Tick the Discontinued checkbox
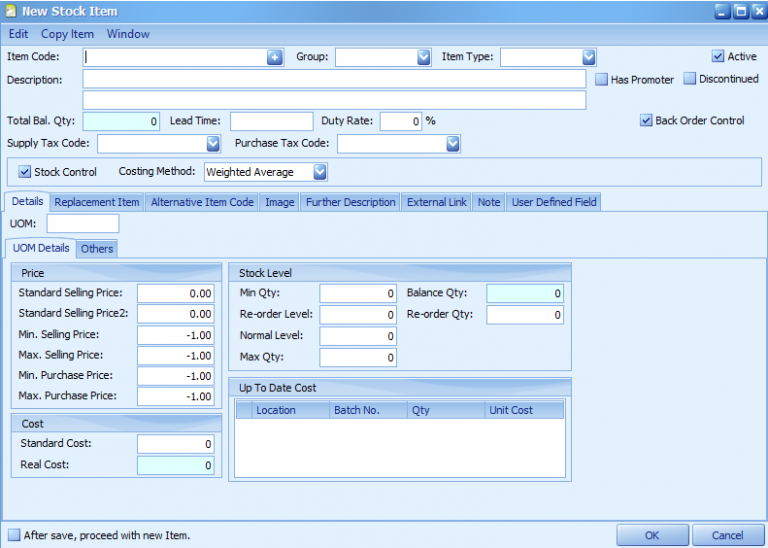This screenshot has width=768, height=548. coord(690,79)
